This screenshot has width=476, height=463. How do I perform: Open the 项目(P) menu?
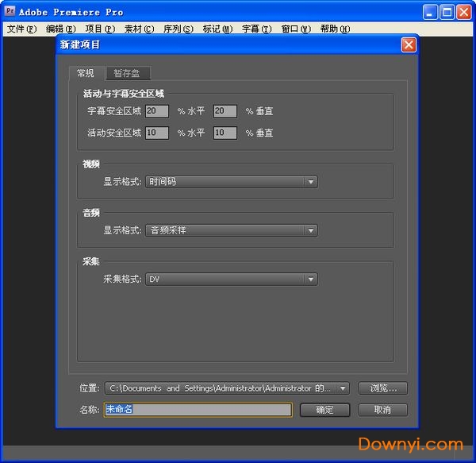[x=100, y=29]
